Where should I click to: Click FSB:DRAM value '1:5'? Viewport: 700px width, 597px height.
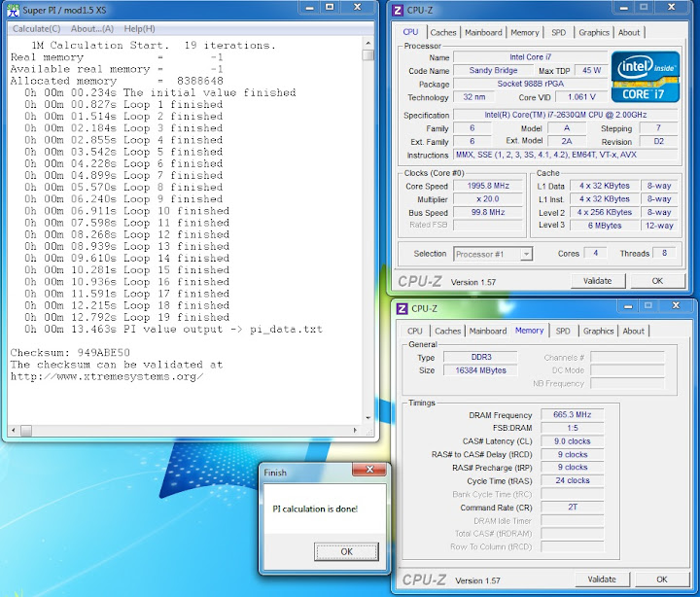(x=572, y=428)
